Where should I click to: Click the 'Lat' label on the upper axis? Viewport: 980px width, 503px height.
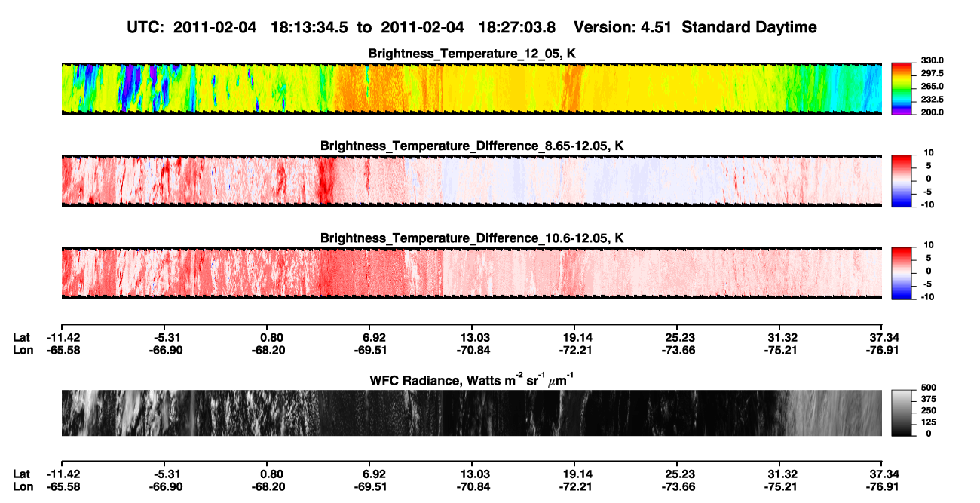(x=21, y=337)
